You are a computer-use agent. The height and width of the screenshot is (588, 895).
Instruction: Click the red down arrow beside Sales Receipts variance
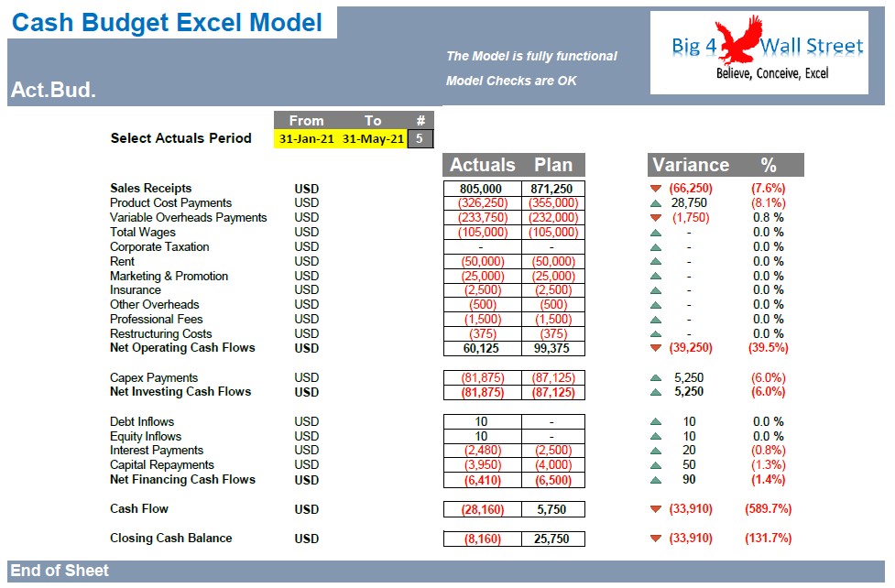click(x=656, y=189)
